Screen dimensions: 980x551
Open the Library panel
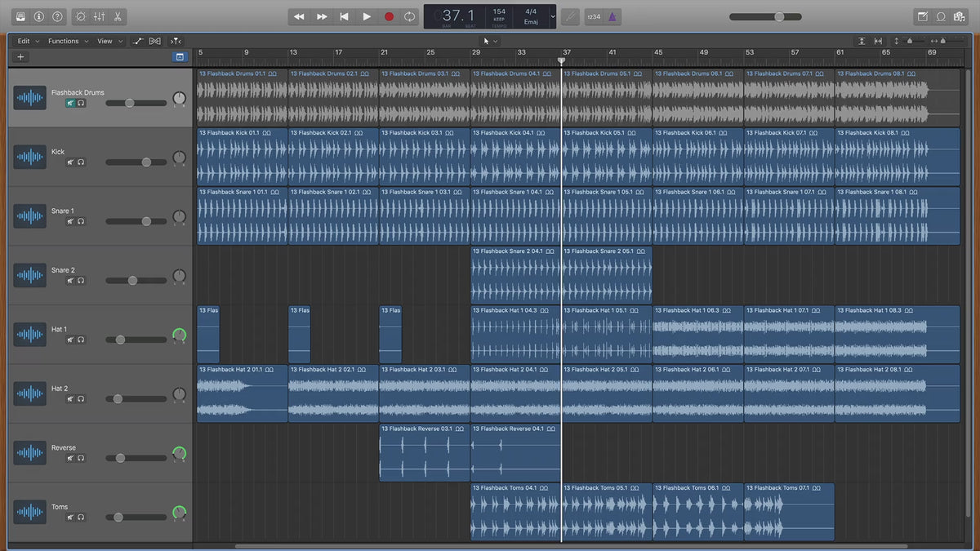pos(20,16)
